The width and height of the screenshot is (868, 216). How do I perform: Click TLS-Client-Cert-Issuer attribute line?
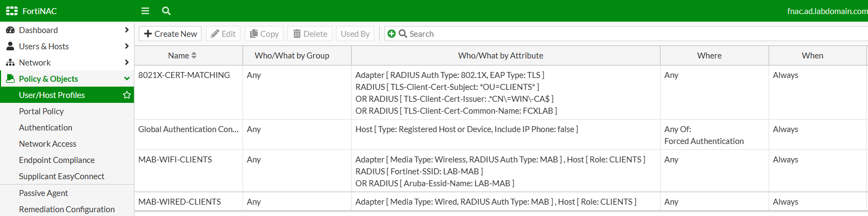pyautogui.click(x=454, y=99)
